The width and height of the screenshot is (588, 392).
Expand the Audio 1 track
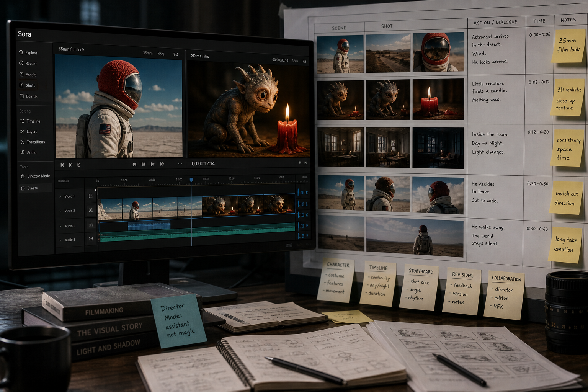[x=60, y=226]
